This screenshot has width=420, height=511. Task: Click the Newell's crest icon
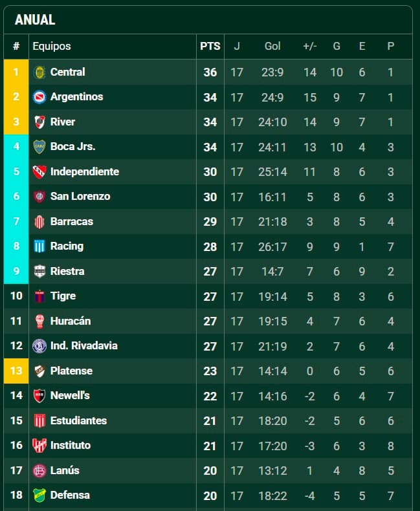pyautogui.click(x=39, y=396)
